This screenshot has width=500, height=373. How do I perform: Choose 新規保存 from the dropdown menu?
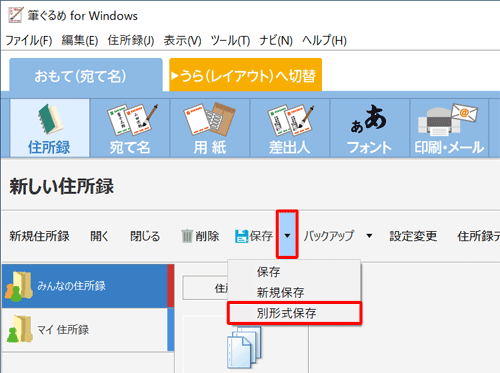pos(294,292)
